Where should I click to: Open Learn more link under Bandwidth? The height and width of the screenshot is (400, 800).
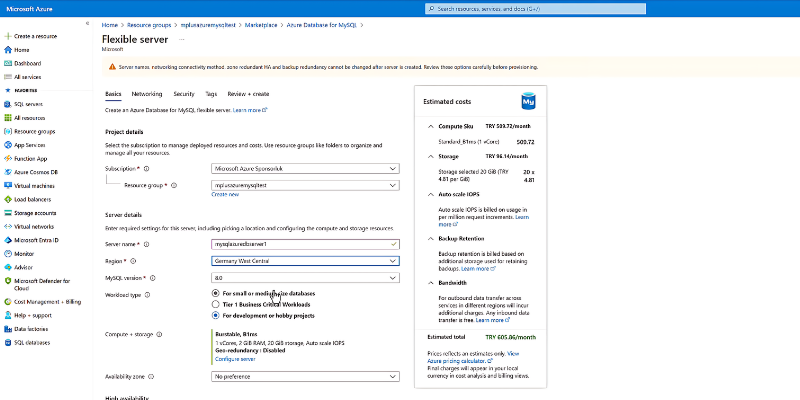click(x=493, y=320)
